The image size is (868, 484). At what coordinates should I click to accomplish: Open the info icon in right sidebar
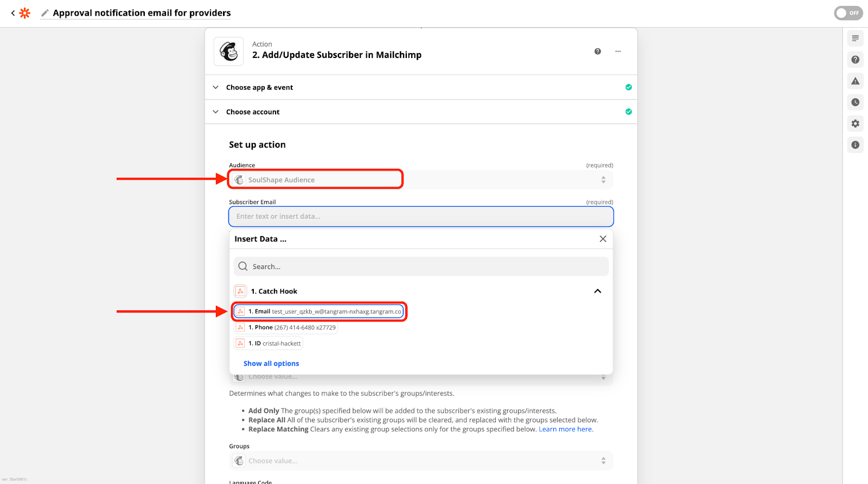click(856, 145)
